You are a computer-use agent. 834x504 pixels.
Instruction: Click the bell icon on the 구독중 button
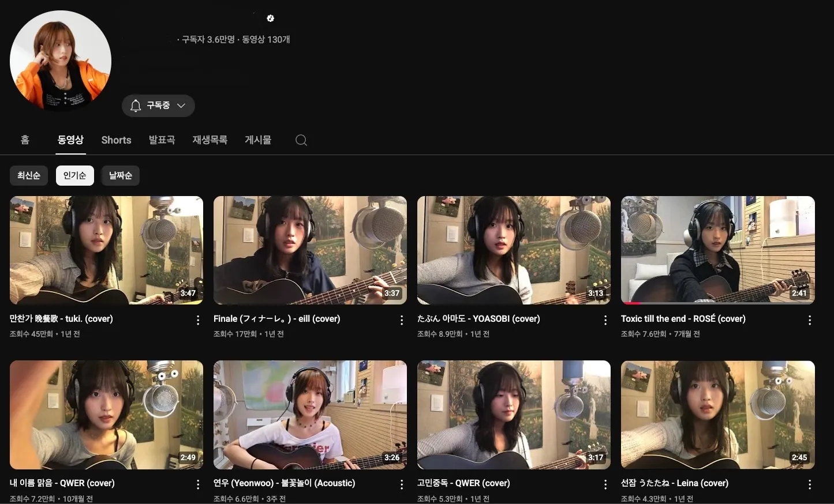(x=136, y=106)
